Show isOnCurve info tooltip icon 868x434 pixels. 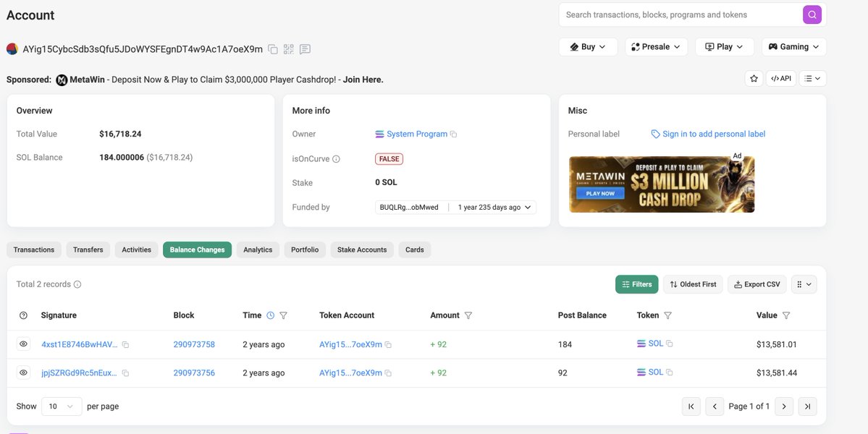point(336,159)
